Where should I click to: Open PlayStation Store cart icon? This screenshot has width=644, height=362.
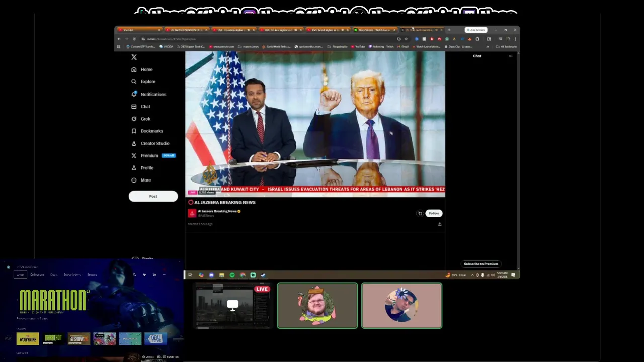pyautogui.click(x=154, y=275)
